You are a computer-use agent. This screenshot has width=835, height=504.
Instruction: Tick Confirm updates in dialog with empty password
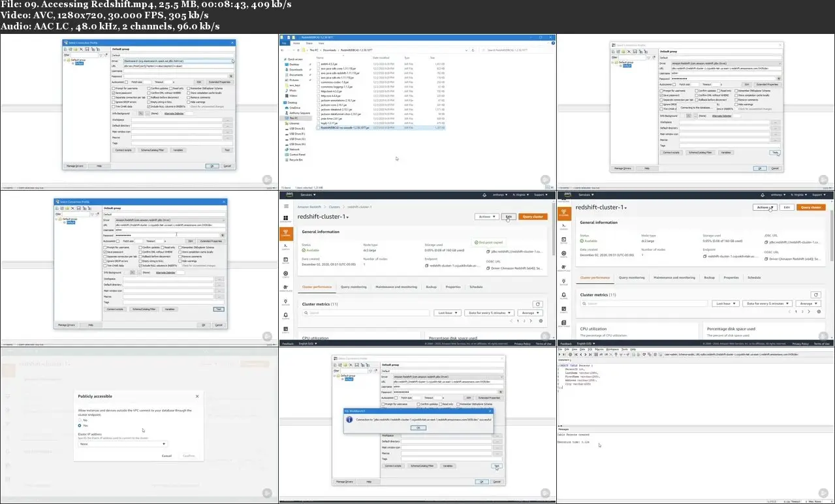[148, 88]
